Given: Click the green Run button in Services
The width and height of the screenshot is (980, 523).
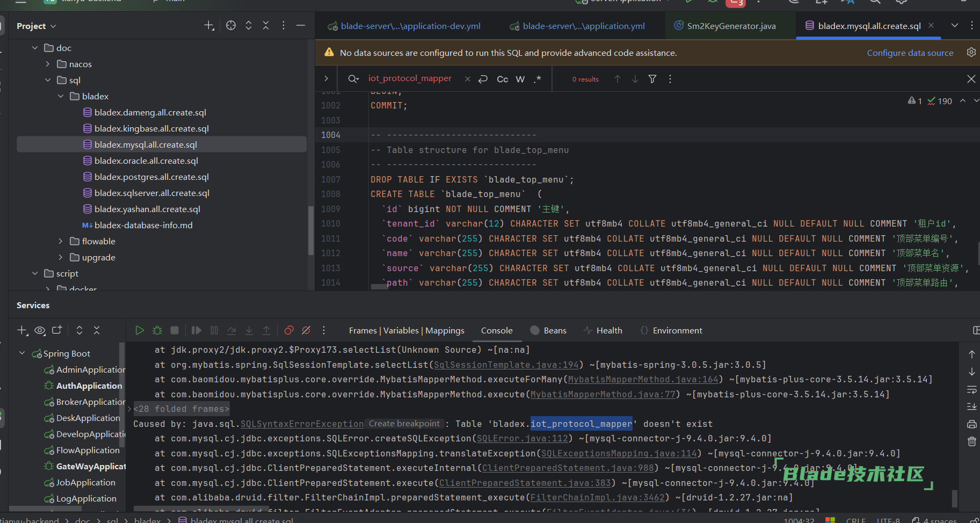Looking at the screenshot, I should 140,330.
